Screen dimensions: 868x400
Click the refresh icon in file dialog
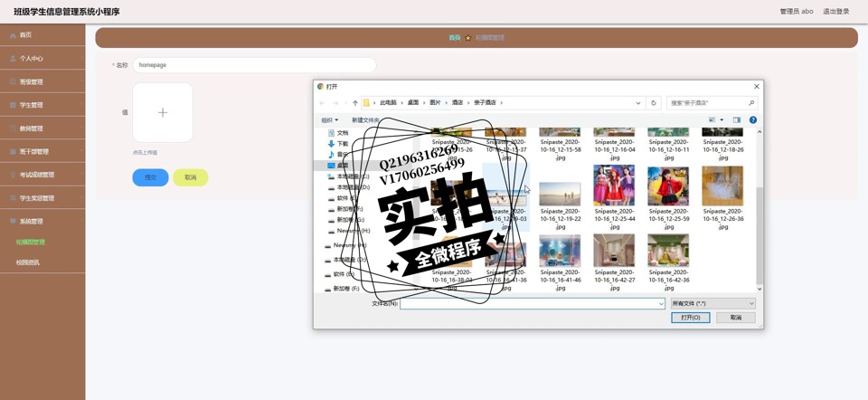654,103
